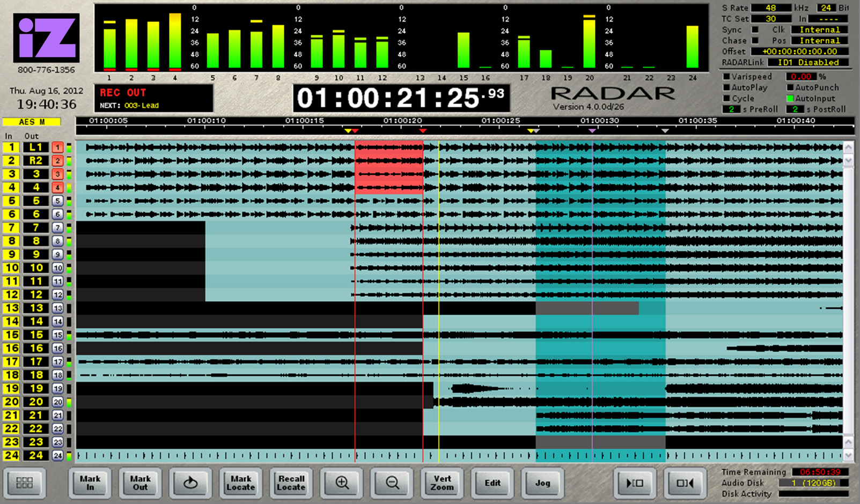Click the RADARLink ID1 Disabled field
This screenshot has height=504, width=860.
pos(808,62)
